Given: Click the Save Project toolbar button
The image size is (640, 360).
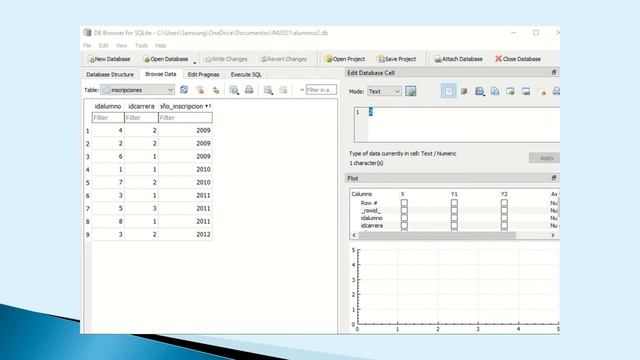Looking at the screenshot, I should [396, 59].
